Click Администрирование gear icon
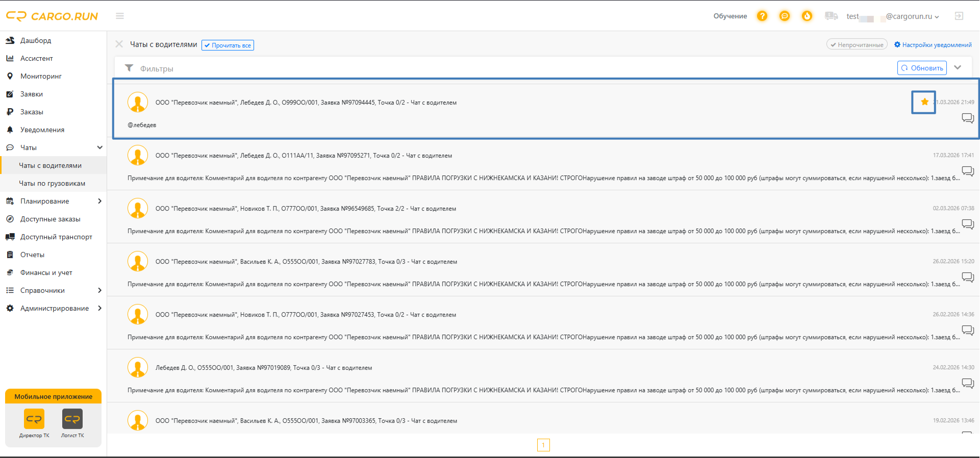The width and height of the screenshot is (980, 458). pyautogui.click(x=10, y=308)
